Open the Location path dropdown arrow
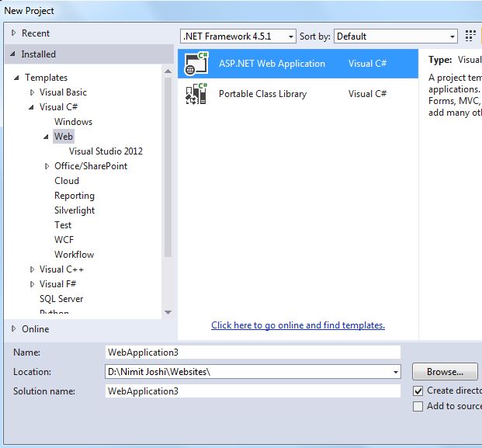482x448 pixels. (x=396, y=372)
